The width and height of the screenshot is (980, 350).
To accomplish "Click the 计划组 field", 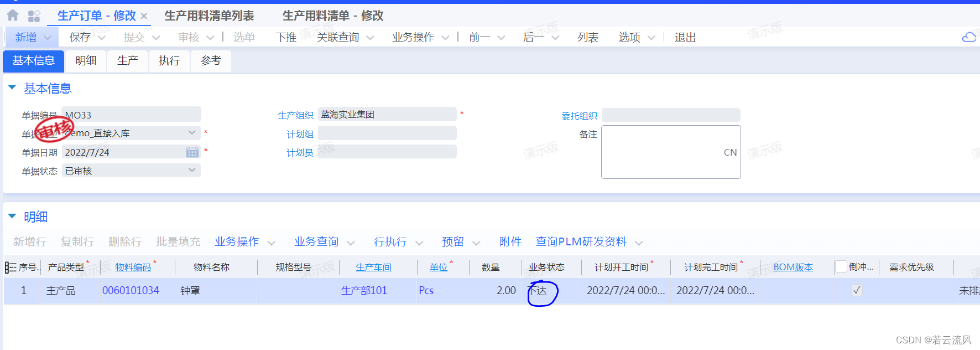I will coord(387,133).
